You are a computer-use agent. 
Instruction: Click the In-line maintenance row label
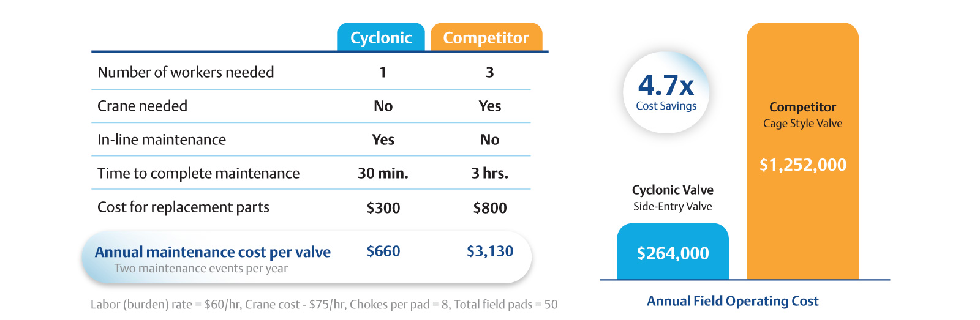point(162,140)
